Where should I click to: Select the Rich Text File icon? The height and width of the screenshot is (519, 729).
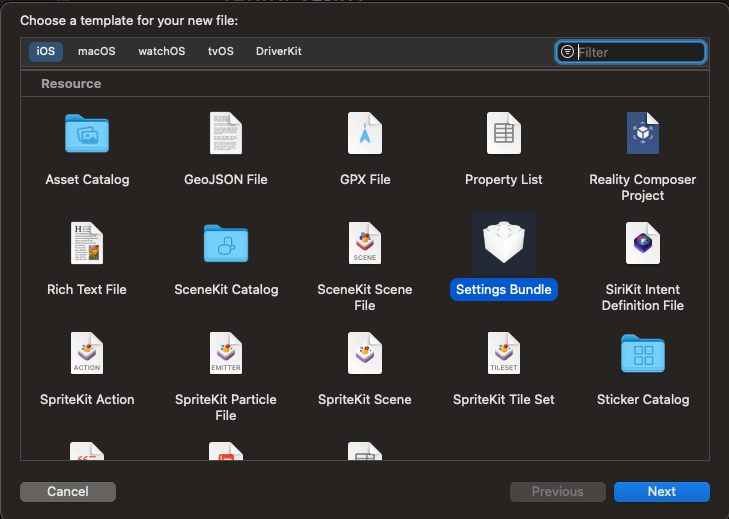[87, 243]
